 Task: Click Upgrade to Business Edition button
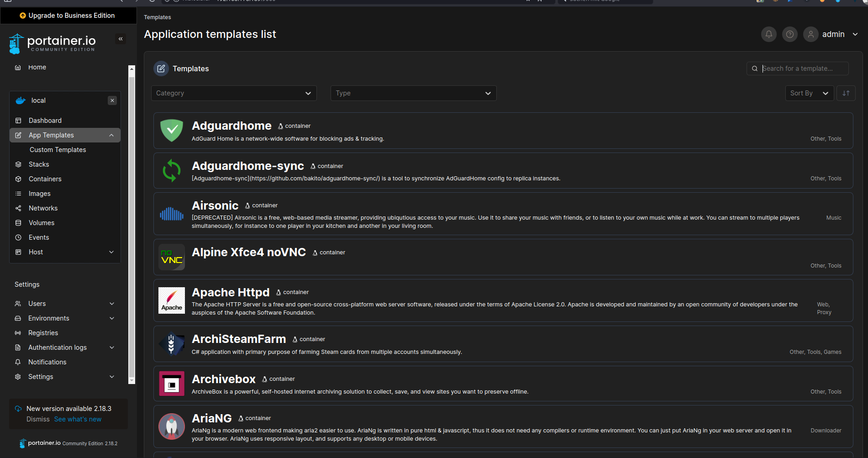point(68,16)
